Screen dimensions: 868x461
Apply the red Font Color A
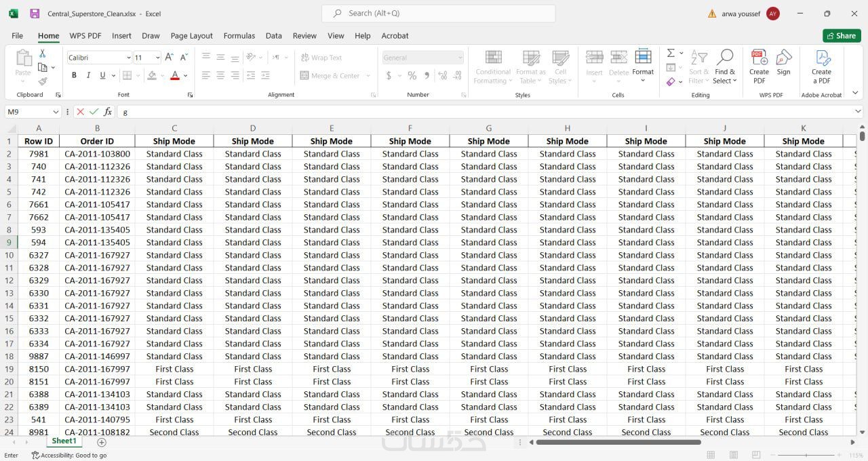pos(175,76)
